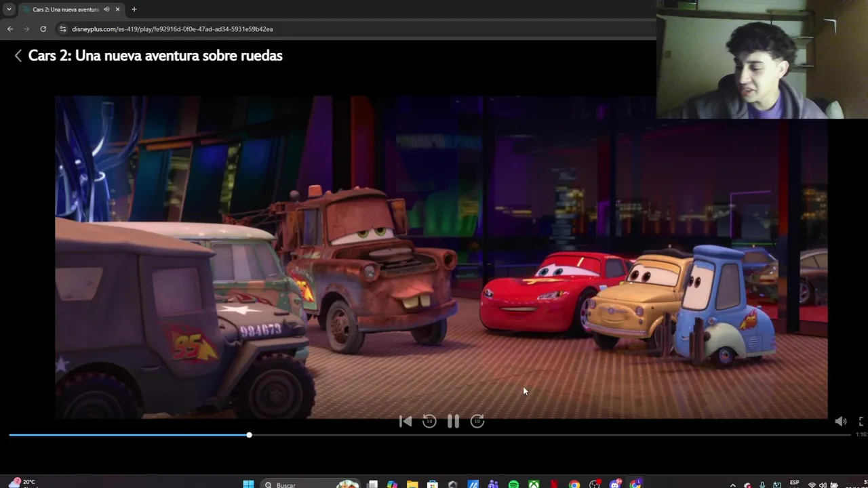Go back in the browser
Viewport: 868px width, 488px height.
[x=9, y=29]
